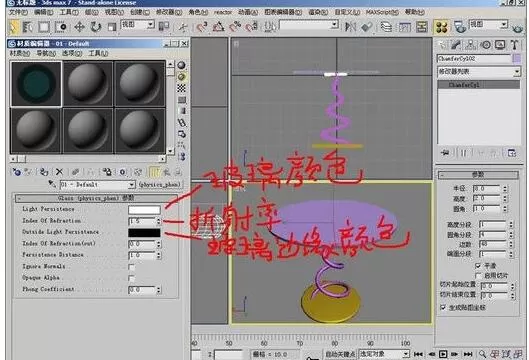Toggle the 生成贴图坐标 checkbox

click(x=443, y=307)
